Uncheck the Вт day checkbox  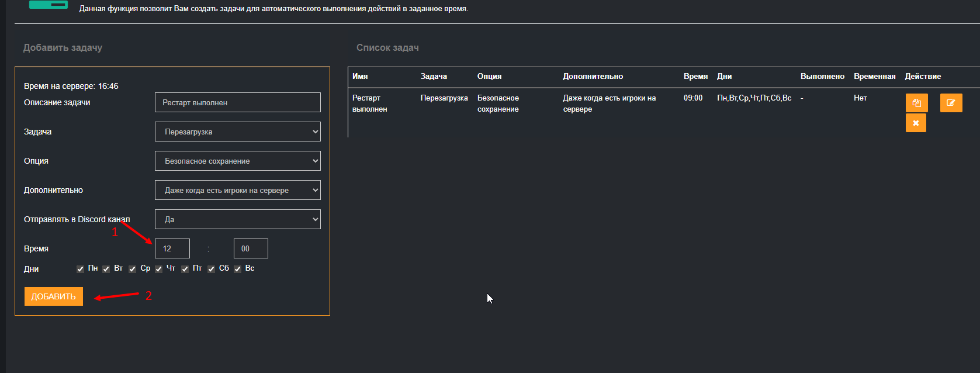point(106,269)
